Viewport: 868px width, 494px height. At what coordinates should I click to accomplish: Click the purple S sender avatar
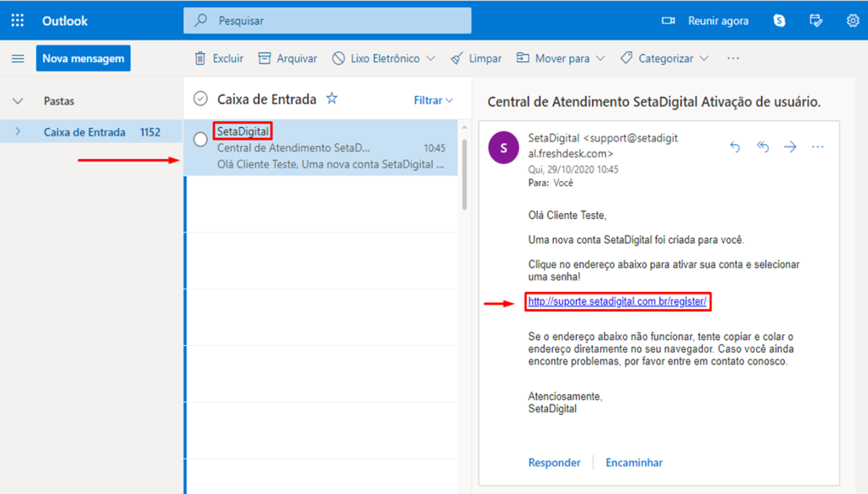(503, 148)
